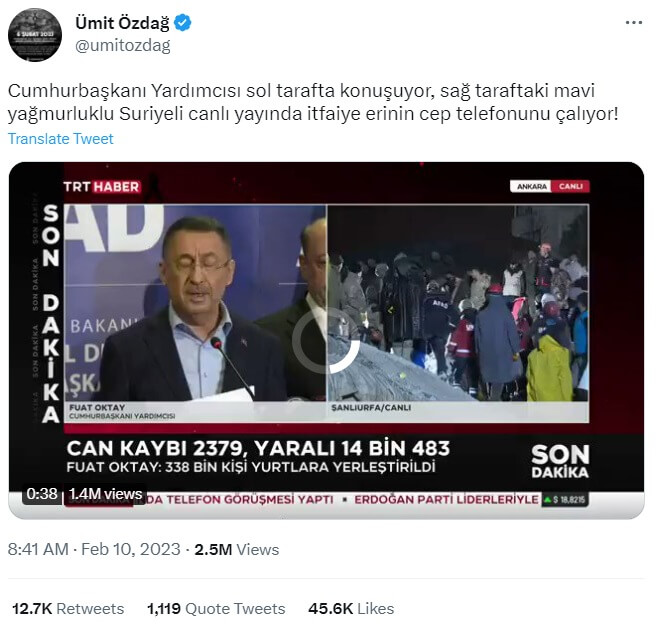Click the 2.5M Views count
The image size is (656, 630).
coord(236,549)
